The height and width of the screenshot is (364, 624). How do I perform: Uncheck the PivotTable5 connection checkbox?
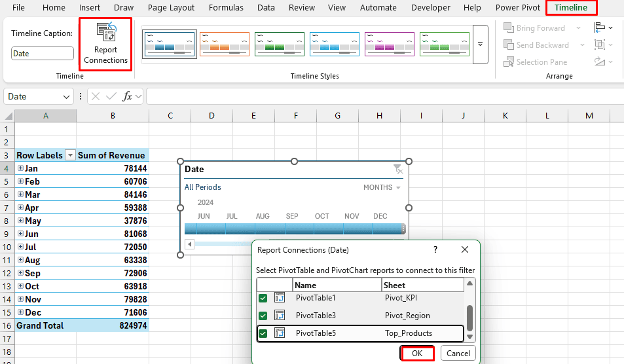263,333
